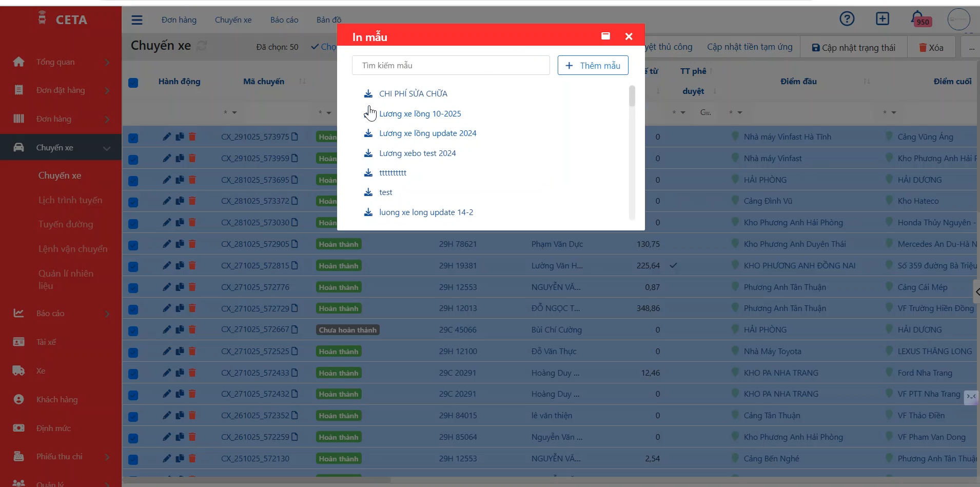The image size is (980, 487).
Task: Delete trip CX_271025_572815 using trash icon
Action: 192,265
